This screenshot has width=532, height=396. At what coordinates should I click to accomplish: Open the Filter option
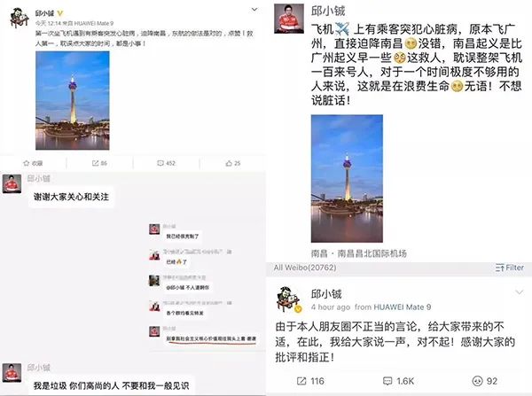coord(510,268)
